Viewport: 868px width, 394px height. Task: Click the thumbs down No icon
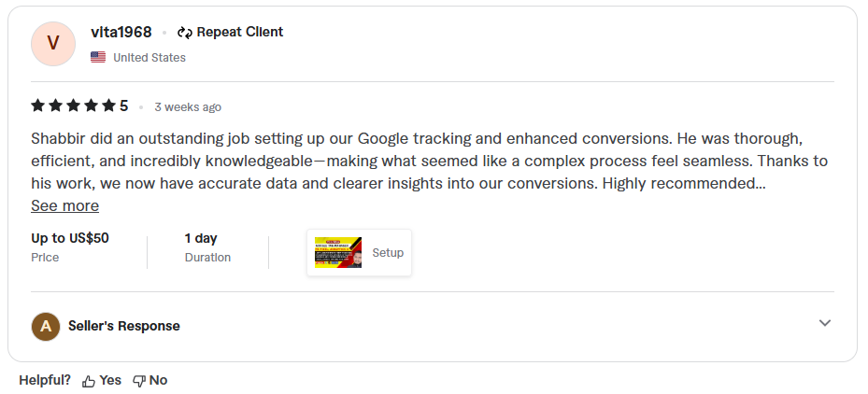139,381
